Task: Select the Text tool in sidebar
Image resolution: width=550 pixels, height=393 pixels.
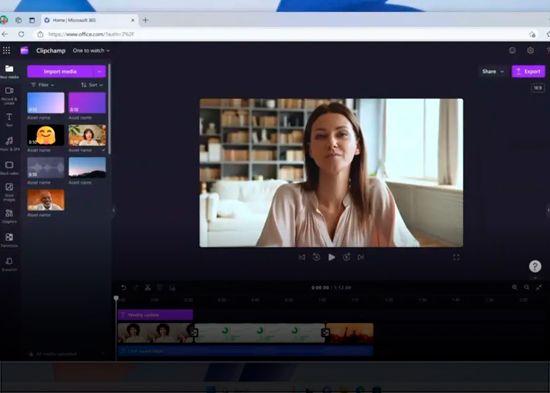Action: click(9, 119)
